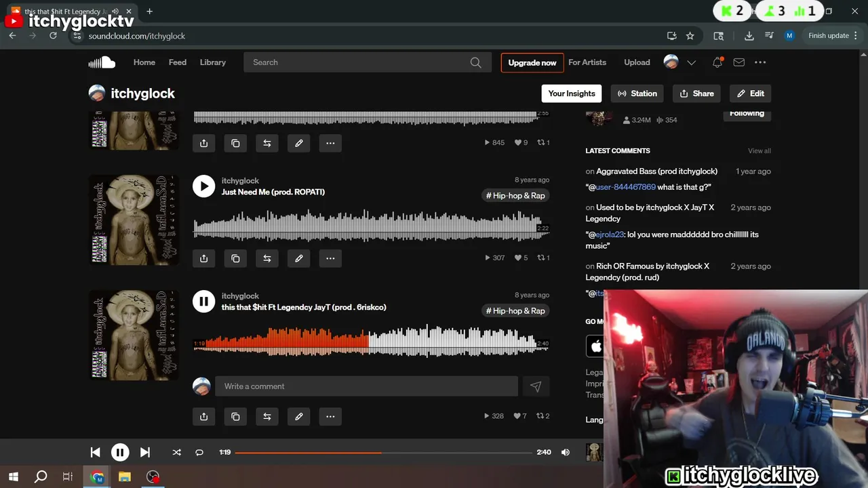This screenshot has width=868, height=488.
Task: Share the top partially visible track
Action: [203, 143]
